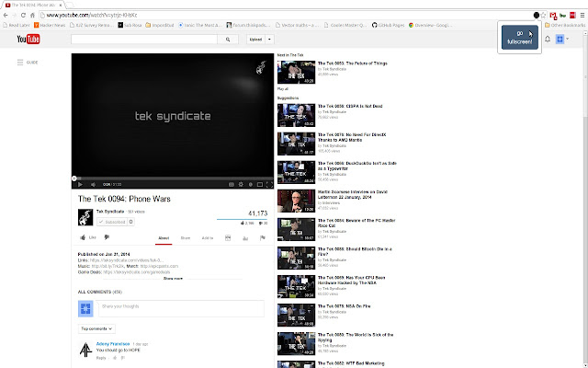The height and width of the screenshot is (368, 588).
Task: Open Hacker News bookmark
Action: click(50, 25)
